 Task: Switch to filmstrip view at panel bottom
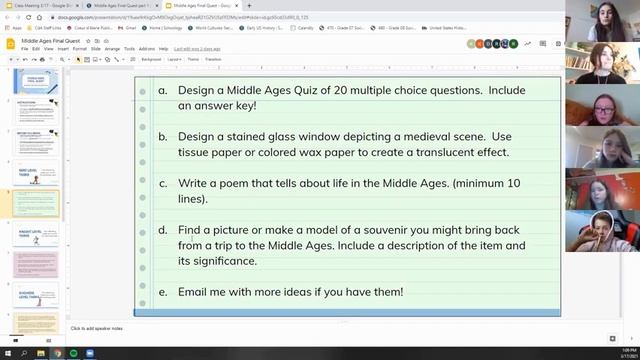pyautogui.click(x=16, y=340)
